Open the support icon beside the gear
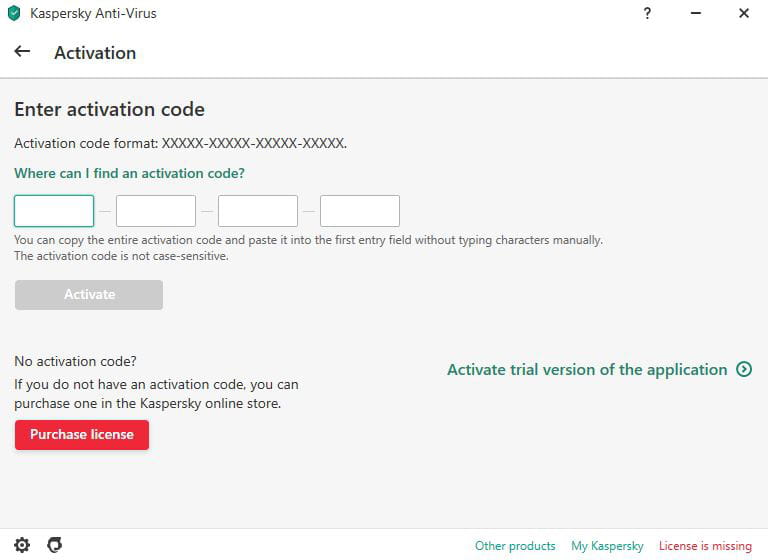Screen dimensions: 768x560 [x=55, y=545]
